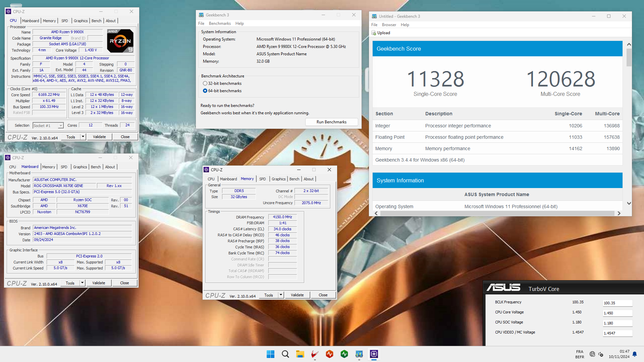Open the About tab in the CPU-Z Memory window
This screenshot has height=362, width=644.
point(309,179)
